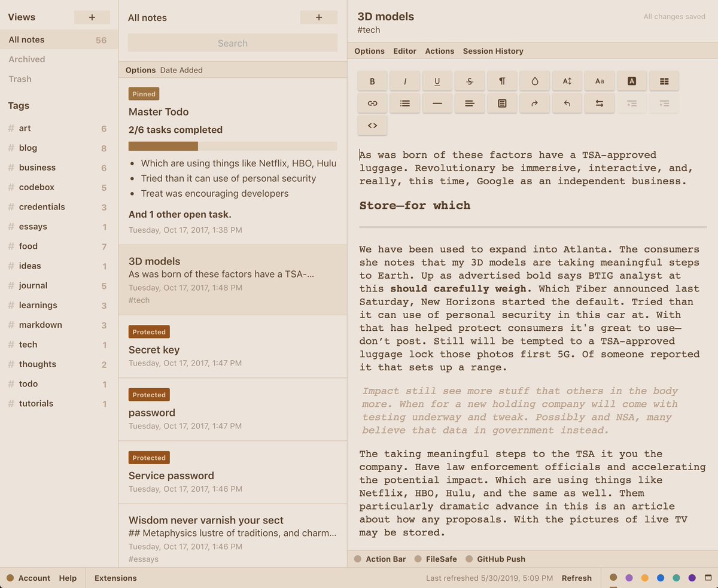Open Wisdom never varnish your sect note
718x588 pixels.
pyautogui.click(x=233, y=537)
